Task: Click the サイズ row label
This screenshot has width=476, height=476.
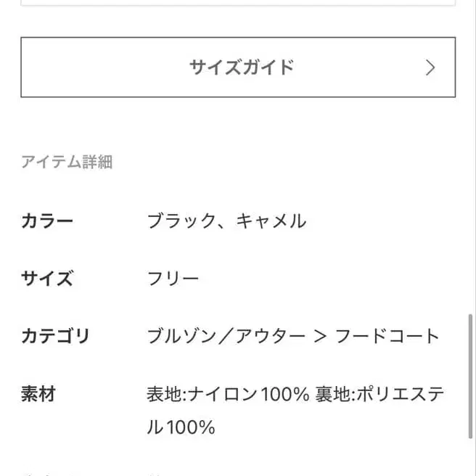Action: pyautogui.click(x=48, y=279)
